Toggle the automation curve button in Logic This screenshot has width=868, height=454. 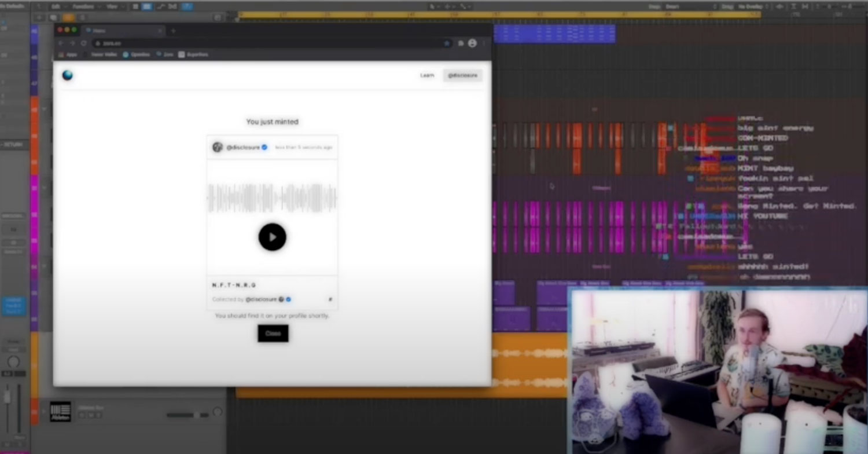(x=161, y=6)
